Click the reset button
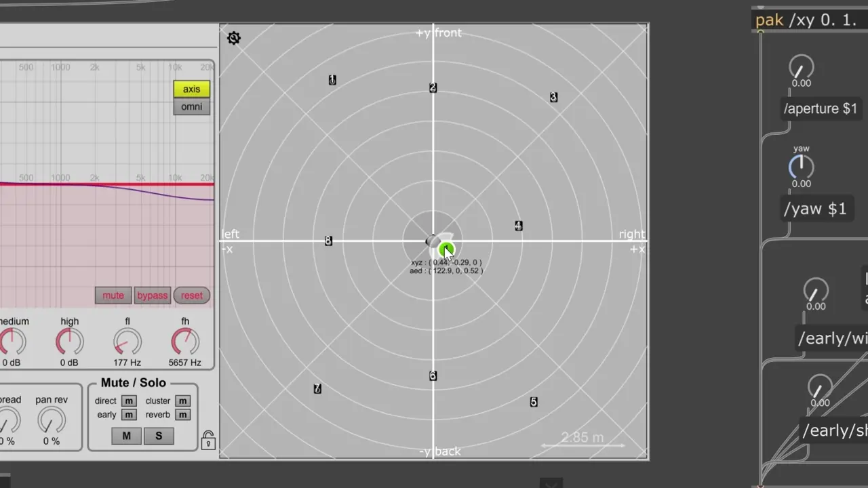Image resolution: width=868 pixels, height=488 pixels. click(191, 296)
